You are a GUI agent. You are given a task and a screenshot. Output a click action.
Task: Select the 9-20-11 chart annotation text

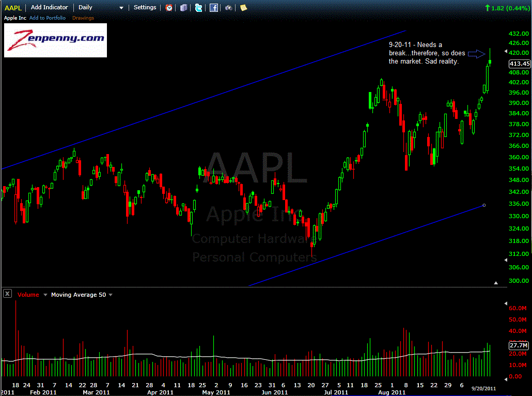click(427, 53)
